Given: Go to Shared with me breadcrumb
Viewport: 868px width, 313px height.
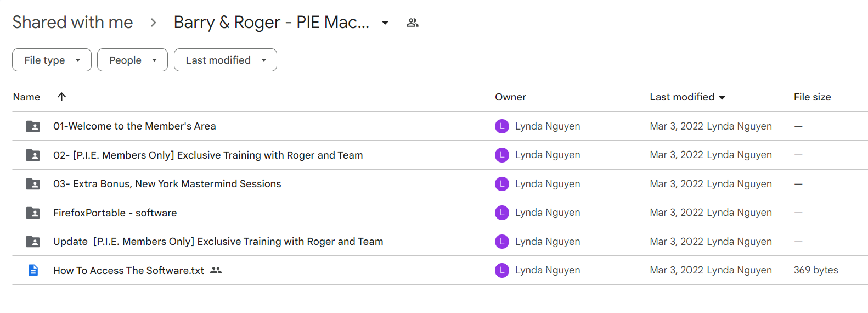Looking at the screenshot, I should click(x=72, y=22).
